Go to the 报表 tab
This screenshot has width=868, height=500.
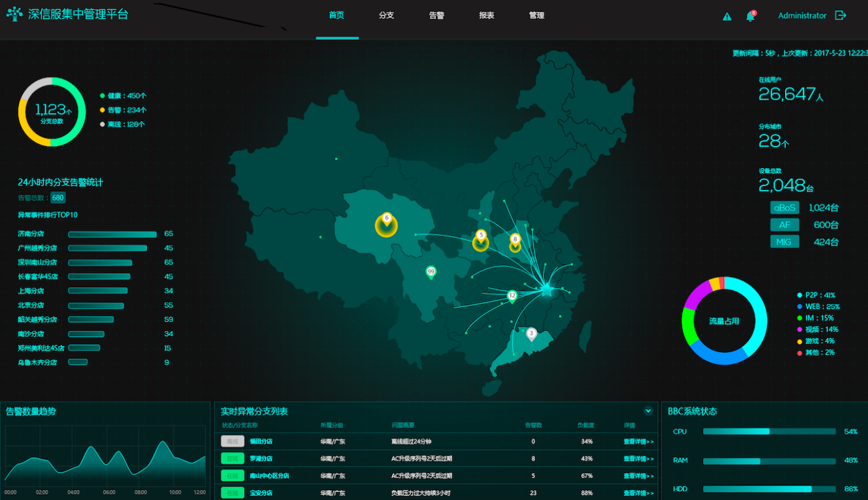[487, 15]
